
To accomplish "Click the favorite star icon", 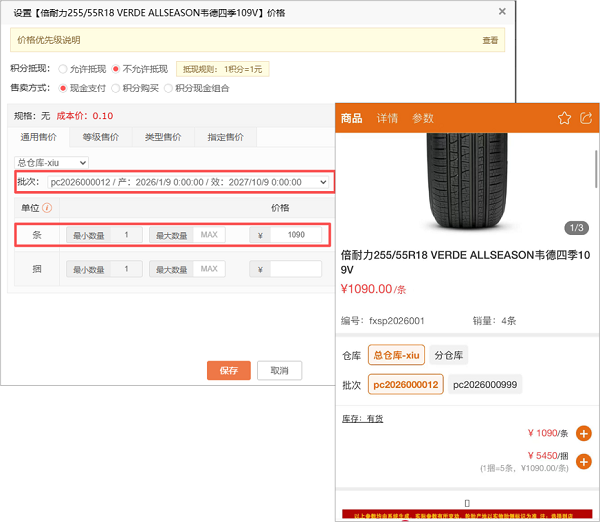I will pyautogui.click(x=564, y=118).
